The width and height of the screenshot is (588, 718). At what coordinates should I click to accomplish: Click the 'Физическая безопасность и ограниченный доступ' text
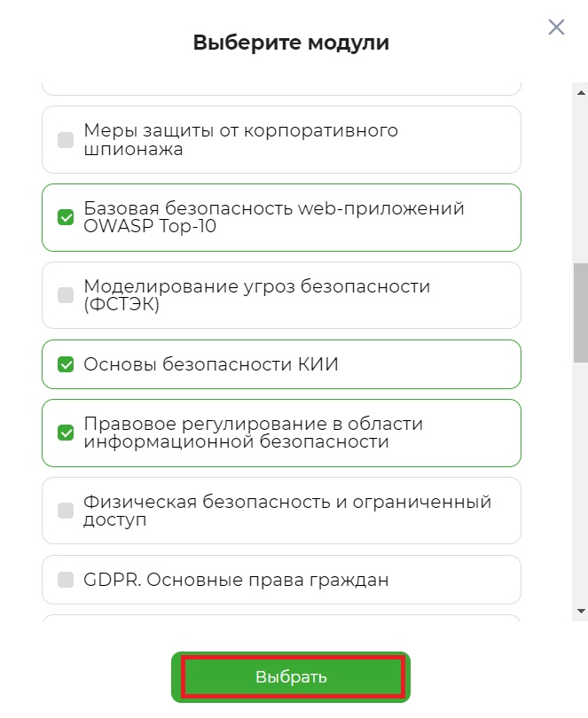click(x=287, y=511)
